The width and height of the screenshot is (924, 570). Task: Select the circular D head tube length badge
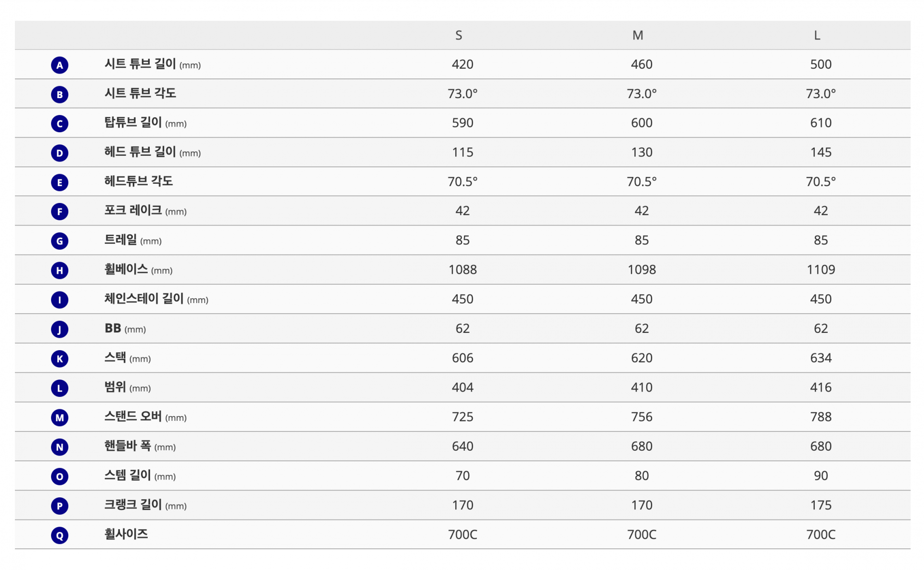(60, 153)
